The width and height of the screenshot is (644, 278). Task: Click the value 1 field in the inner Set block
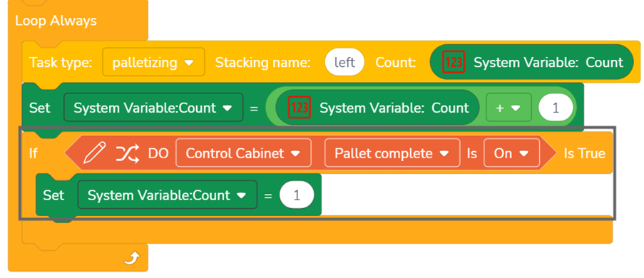(297, 195)
